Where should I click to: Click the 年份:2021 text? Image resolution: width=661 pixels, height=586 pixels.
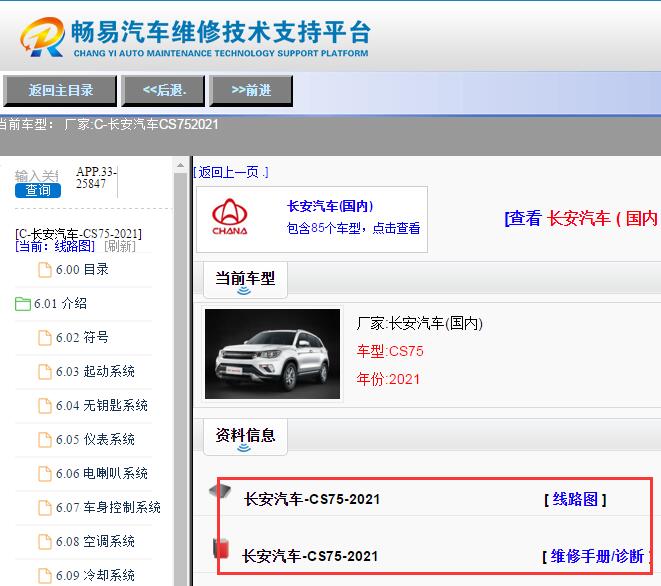pos(388,379)
